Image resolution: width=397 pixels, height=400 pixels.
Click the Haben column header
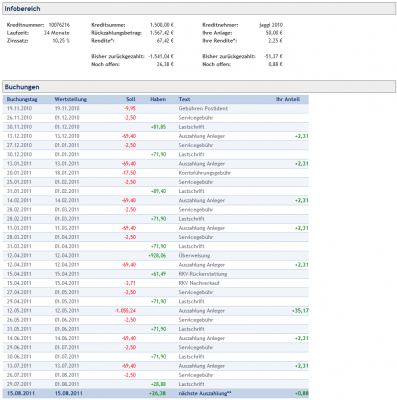[158, 99]
